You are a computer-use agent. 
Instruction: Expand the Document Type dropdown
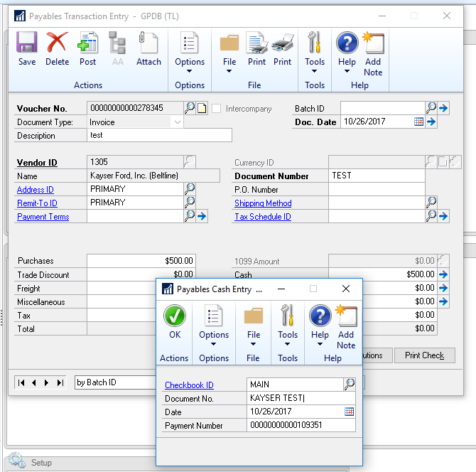click(177, 122)
